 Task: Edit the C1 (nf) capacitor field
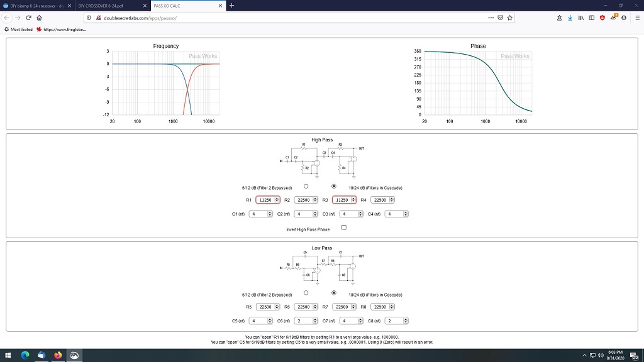point(261,214)
